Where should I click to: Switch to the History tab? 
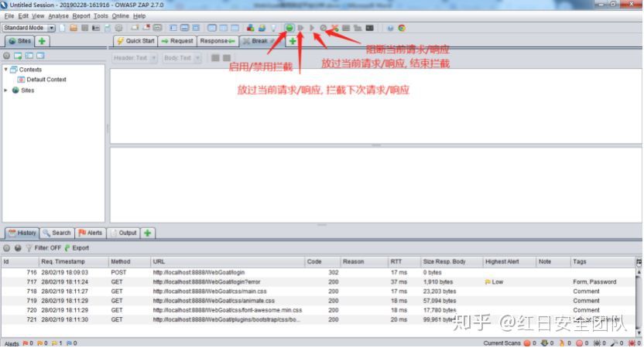22,233
